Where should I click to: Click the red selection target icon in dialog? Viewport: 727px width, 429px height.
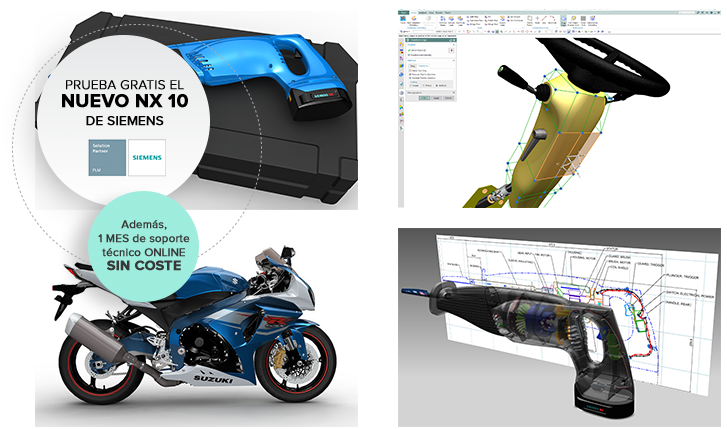451,50
